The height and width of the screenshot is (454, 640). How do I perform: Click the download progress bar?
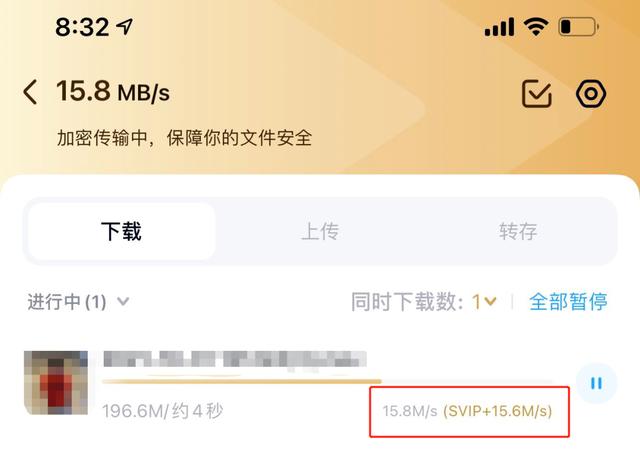327,382
